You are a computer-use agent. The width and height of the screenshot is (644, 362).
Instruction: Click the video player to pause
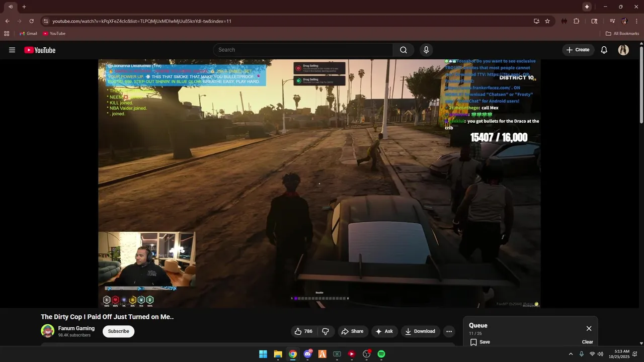(319, 184)
